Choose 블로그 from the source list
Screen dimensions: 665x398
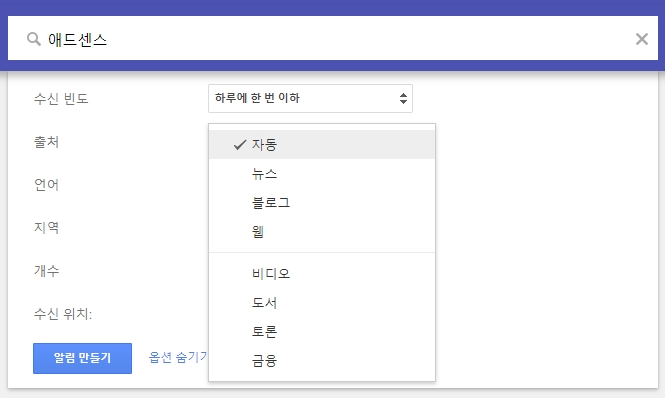tap(322, 202)
